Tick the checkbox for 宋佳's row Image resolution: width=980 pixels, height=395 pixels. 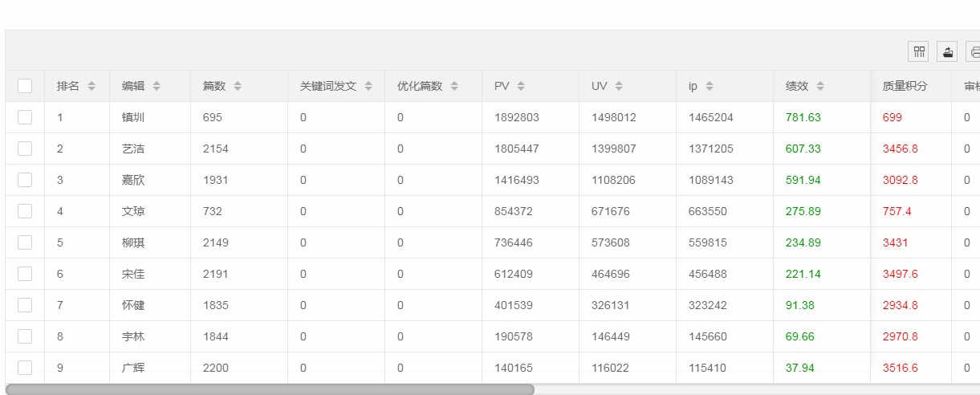pos(25,274)
